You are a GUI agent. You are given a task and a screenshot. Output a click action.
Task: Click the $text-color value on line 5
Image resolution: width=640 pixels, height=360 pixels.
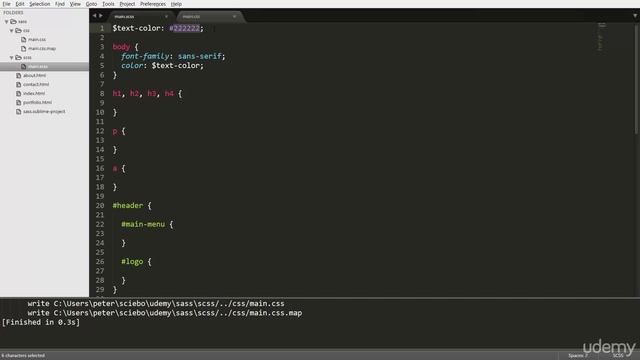(176, 66)
